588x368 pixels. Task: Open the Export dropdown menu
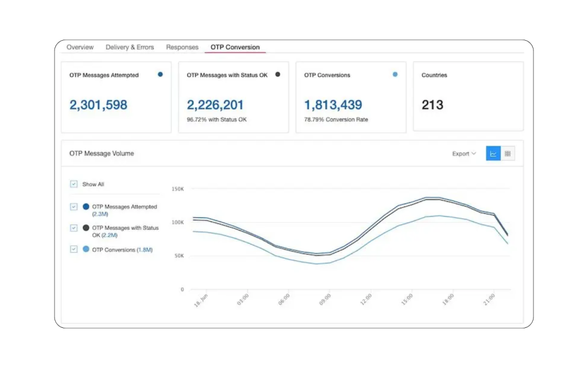pyautogui.click(x=464, y=154)
